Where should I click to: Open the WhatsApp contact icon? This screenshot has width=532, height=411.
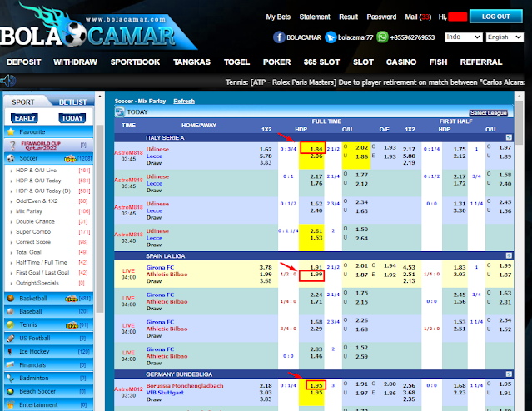coord(382,37)
